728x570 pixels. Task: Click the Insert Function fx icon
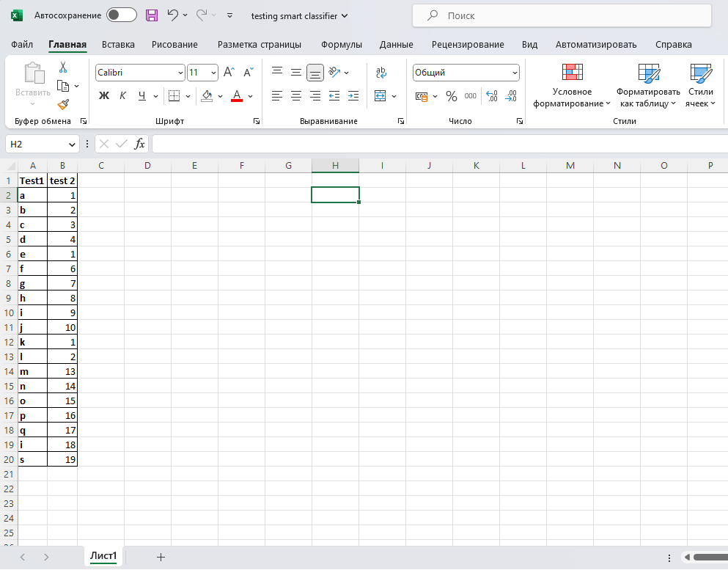(139, 144)
